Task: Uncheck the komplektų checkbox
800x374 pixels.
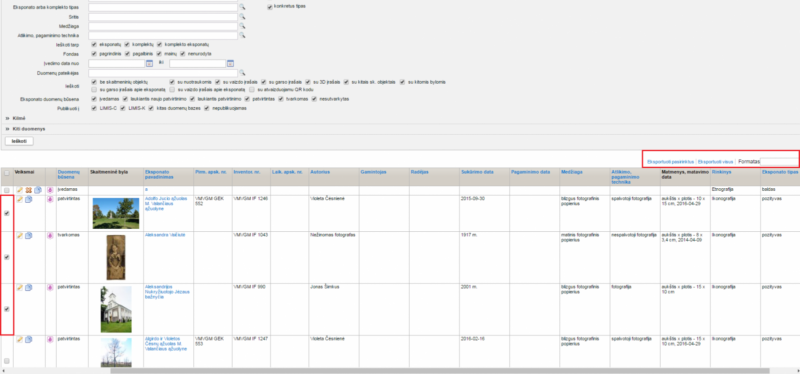Action: point(127,45)
